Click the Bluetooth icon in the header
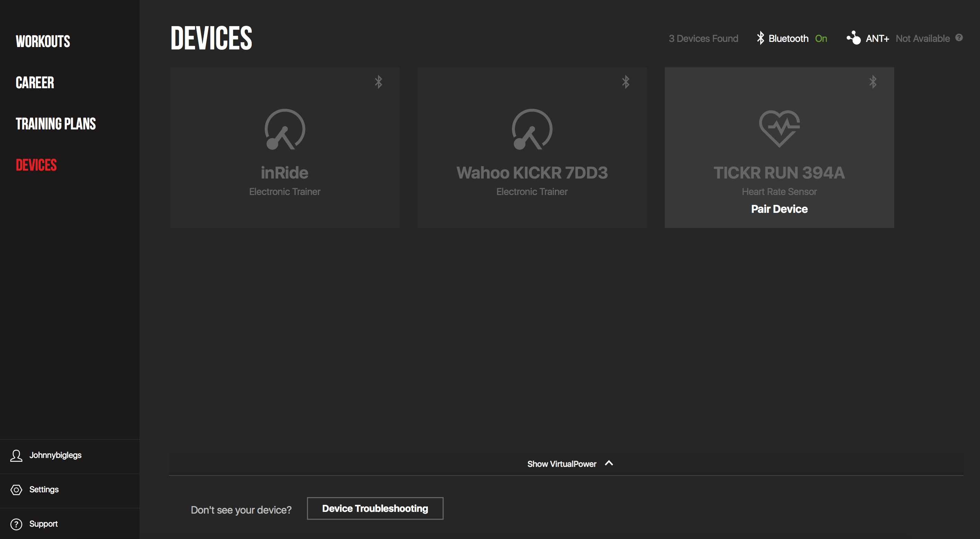 tap(760, 38)
